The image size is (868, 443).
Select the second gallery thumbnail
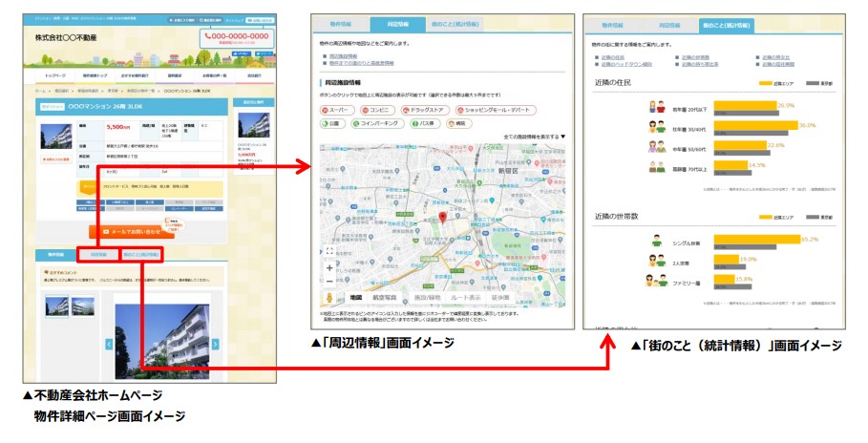[x=83, y=306]
